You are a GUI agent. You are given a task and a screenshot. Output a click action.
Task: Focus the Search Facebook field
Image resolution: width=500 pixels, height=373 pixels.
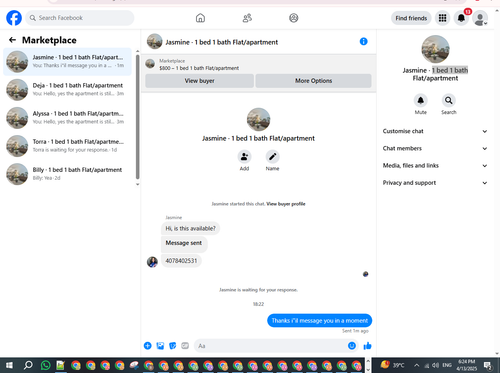[80, 18]
